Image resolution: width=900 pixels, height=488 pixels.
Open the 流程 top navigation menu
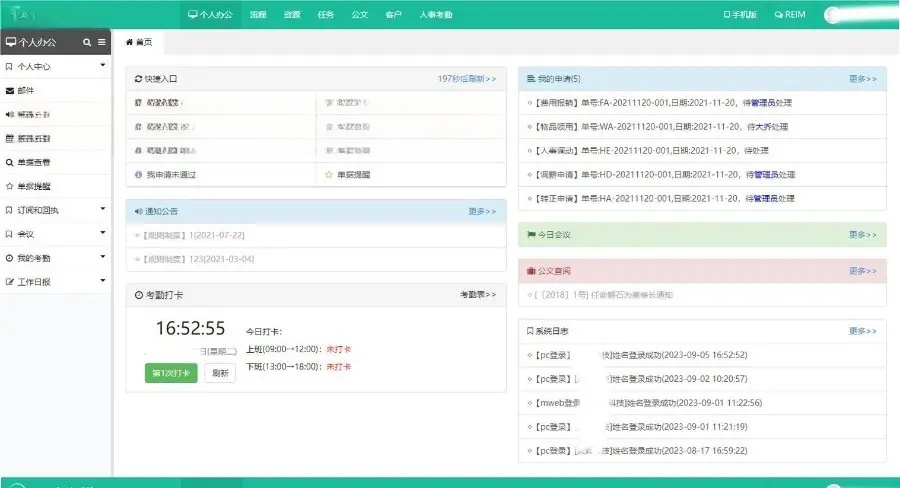[x=258, y=15]
